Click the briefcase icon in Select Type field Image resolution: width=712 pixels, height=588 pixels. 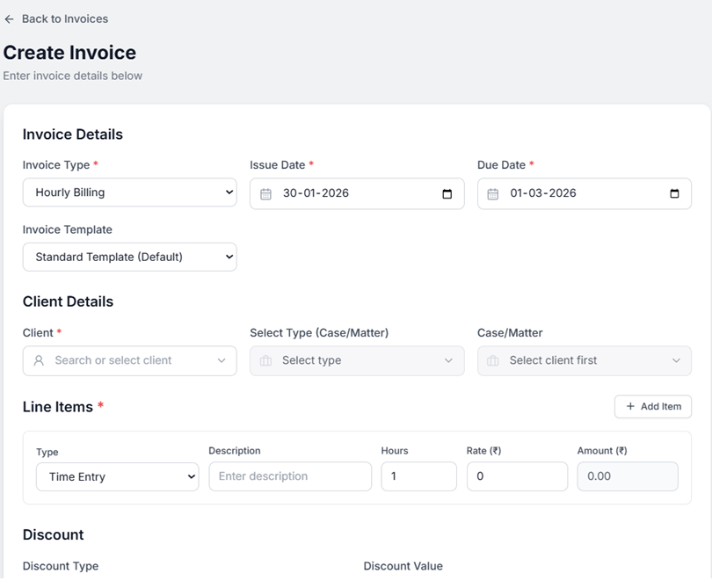265,360
